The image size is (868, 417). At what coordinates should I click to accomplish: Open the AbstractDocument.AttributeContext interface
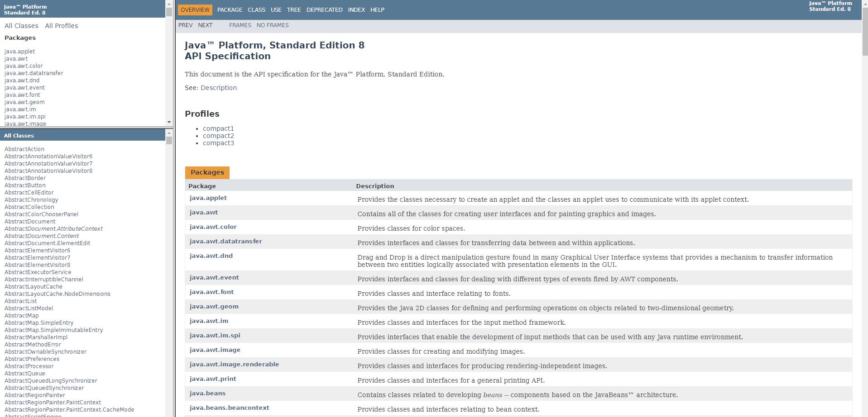coord(53,229)
